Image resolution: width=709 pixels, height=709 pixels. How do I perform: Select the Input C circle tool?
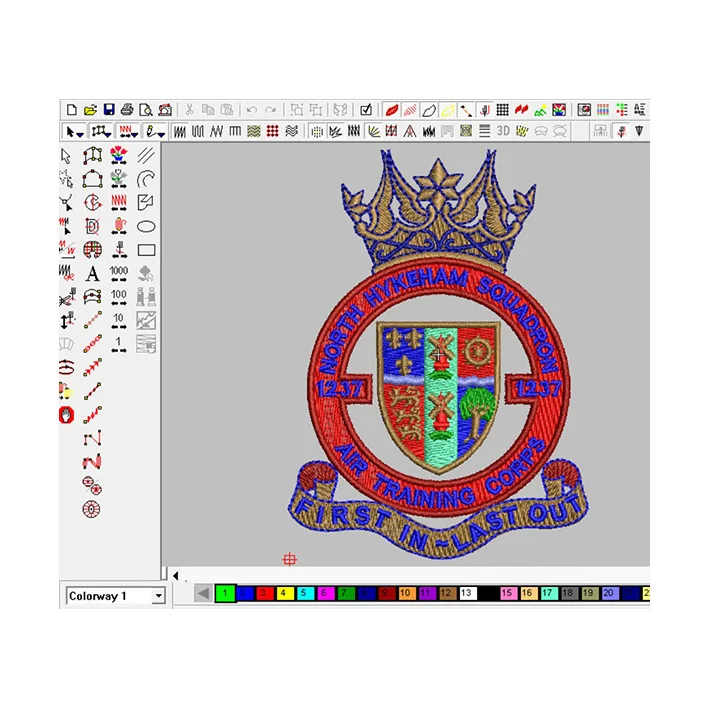pos(92,202)
